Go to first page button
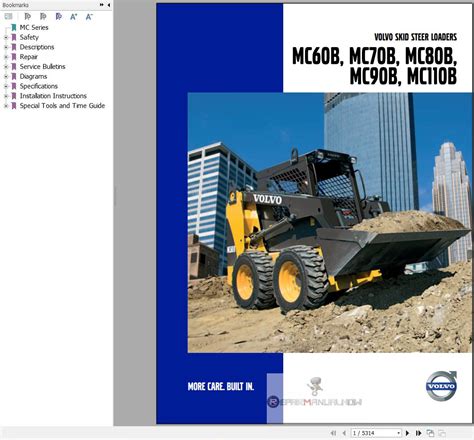 (x=333, y=433)
